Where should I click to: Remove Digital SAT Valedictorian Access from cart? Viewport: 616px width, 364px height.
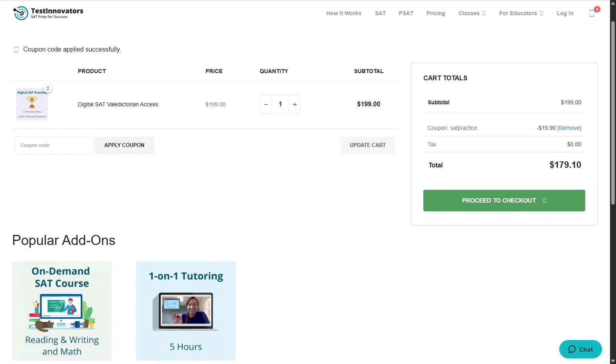pos(48,88)
